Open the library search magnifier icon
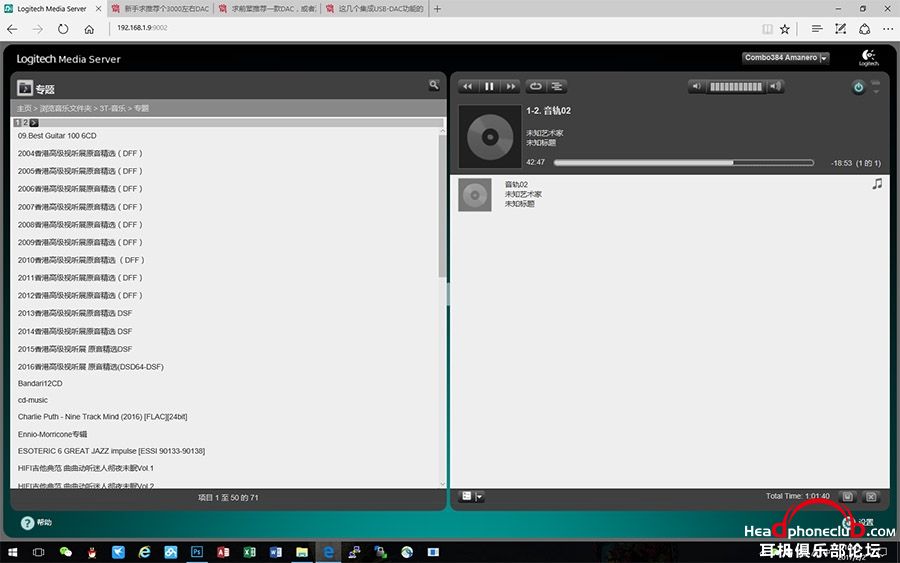Viewport: 900px width, 563px height. pyautogui.click(x=434, y=85)
